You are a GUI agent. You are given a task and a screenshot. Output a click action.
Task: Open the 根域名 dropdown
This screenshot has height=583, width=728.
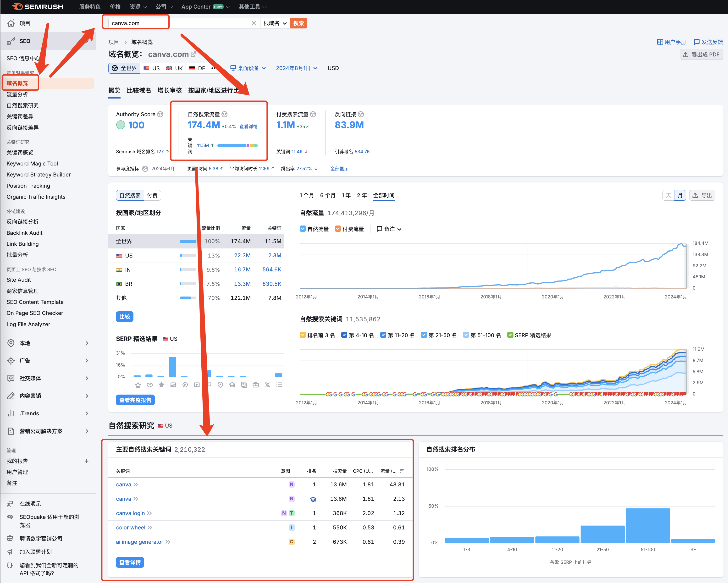pyautogui.click(x=275, y=23)
